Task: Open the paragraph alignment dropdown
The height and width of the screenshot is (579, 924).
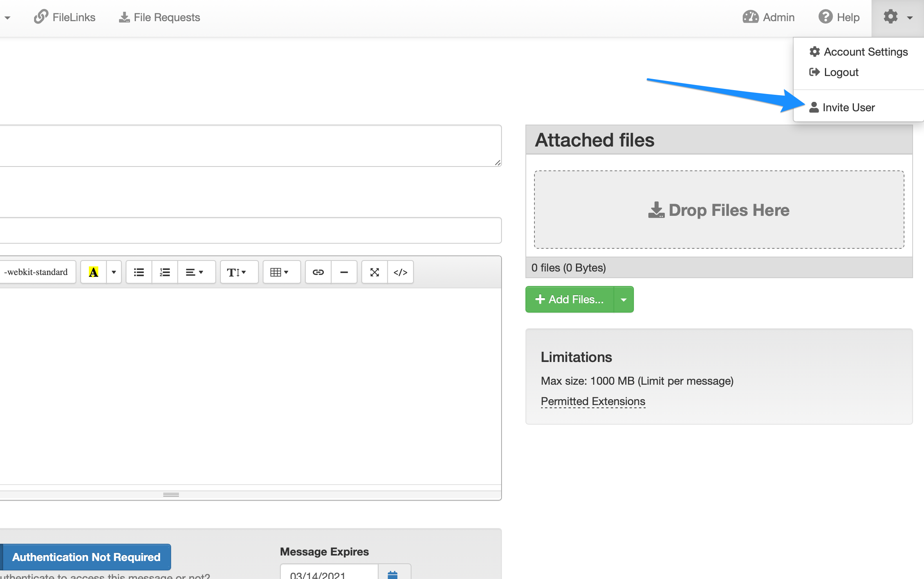Action: [x=196, y=272]
